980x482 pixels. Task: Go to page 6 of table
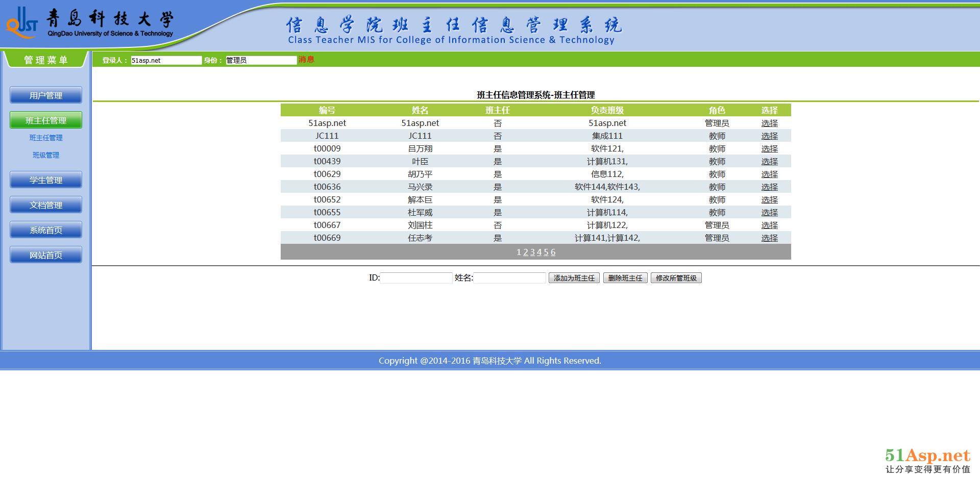(553, 252)
